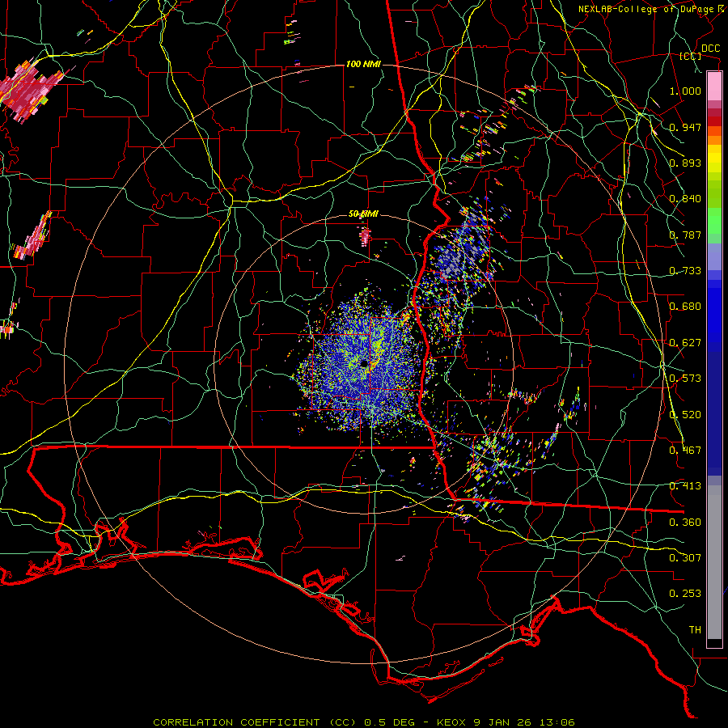Image resolution: width=728 pixels, height=728 pixels.
Task: Select the 0.840 legend value
Action: click(x=685, y=199)
